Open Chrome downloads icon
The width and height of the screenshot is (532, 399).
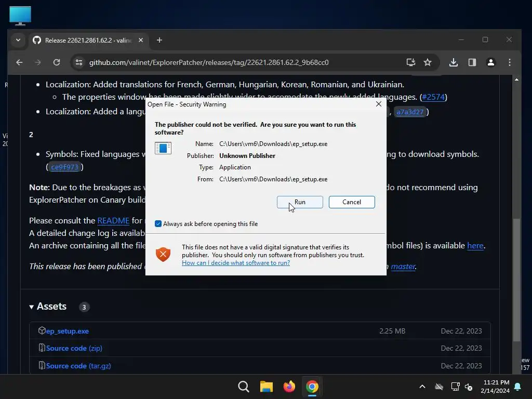coord(454,62)
